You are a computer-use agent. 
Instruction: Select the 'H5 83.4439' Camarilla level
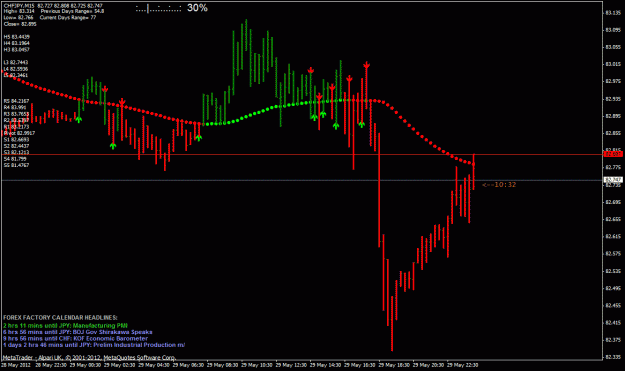tap(17, 37)
